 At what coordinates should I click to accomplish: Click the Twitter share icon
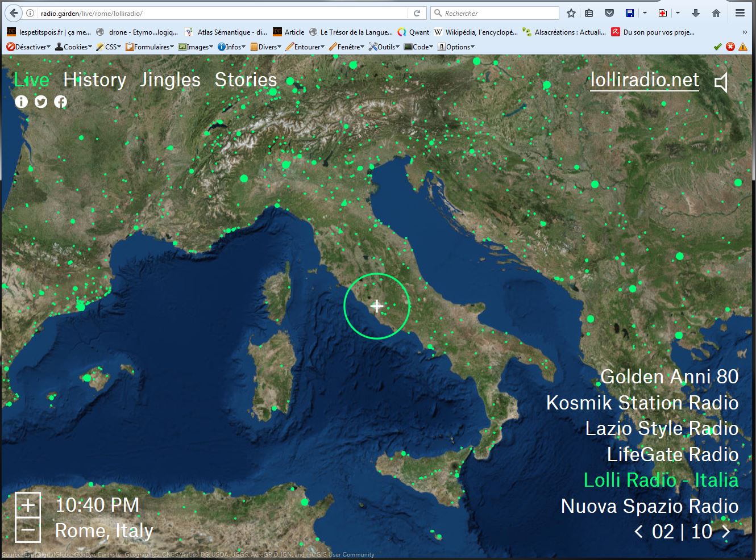click(x=41, y=102)
